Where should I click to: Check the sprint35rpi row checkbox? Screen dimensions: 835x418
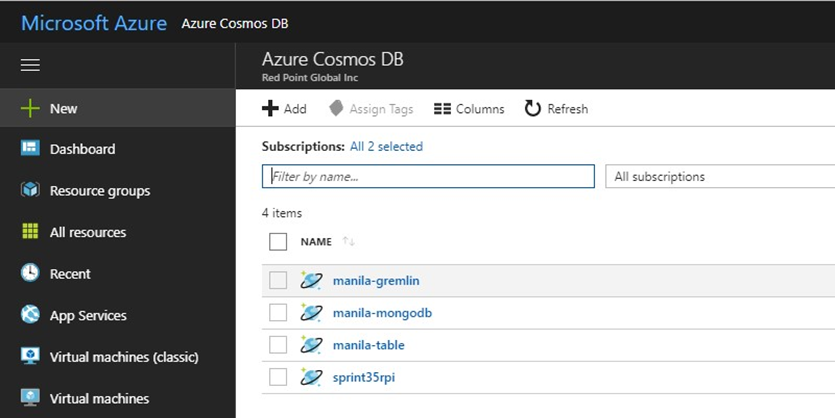coord(278,377)
